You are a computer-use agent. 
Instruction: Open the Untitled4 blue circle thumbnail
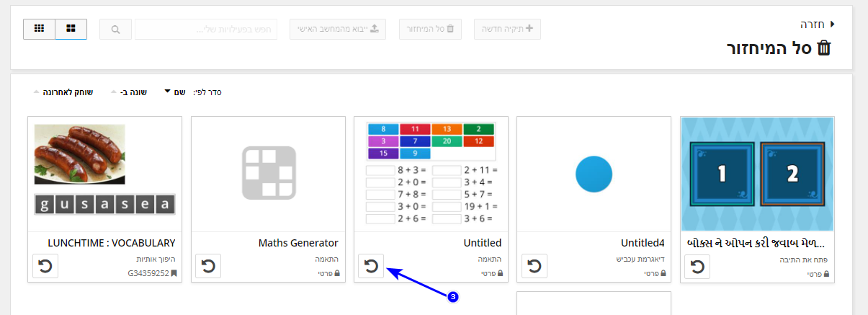(x=594, y=174)
